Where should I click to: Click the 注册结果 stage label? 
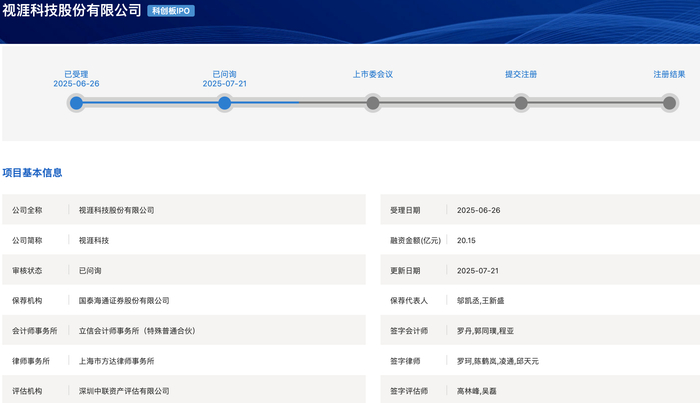pyautogui.click(x=669, y=74)
